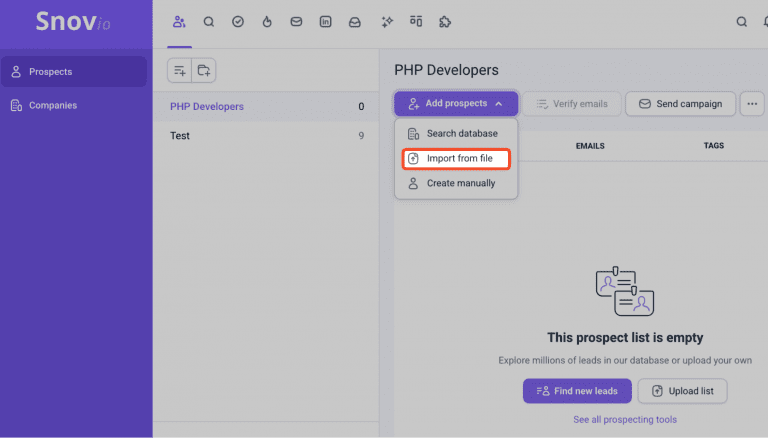
Task: Open the Email Warm-up flame icon
Action: click(267, 22)
